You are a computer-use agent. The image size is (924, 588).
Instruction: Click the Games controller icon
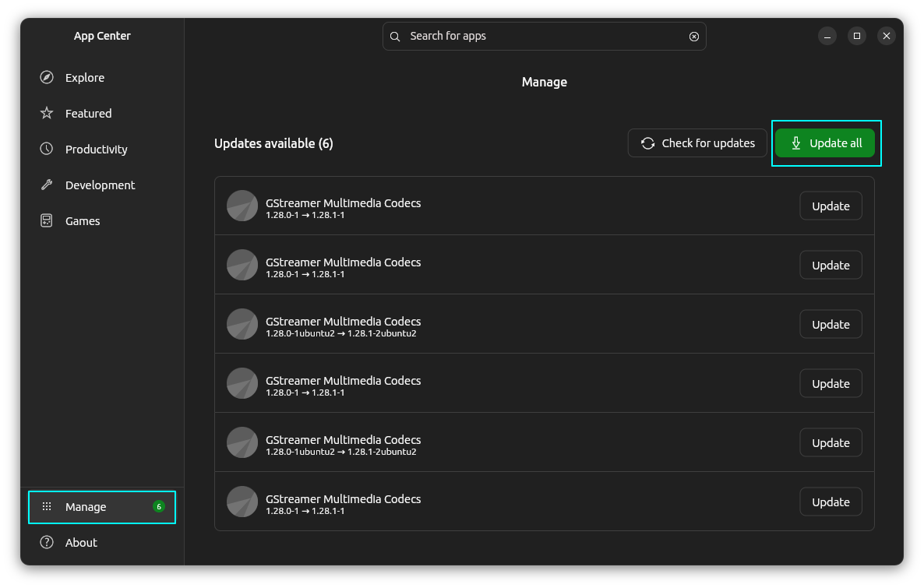47,220
